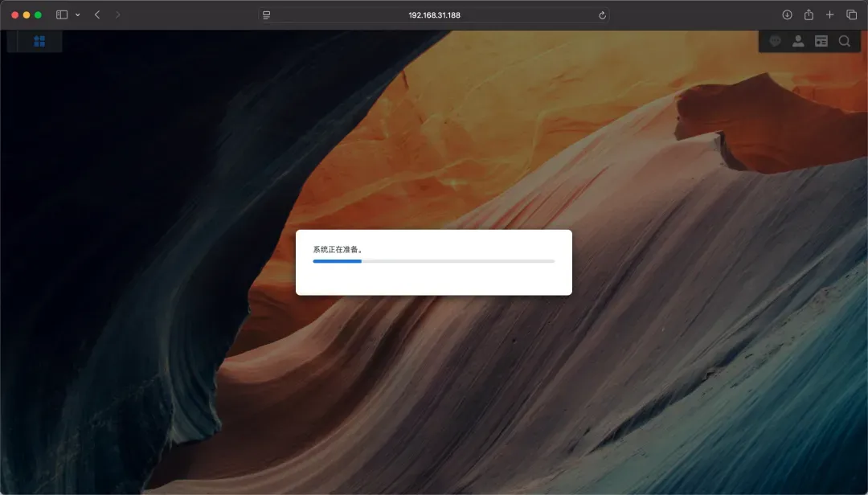868x495 pixels.
Task: Open the DSM user account options icon
Action: coord(798,41)
